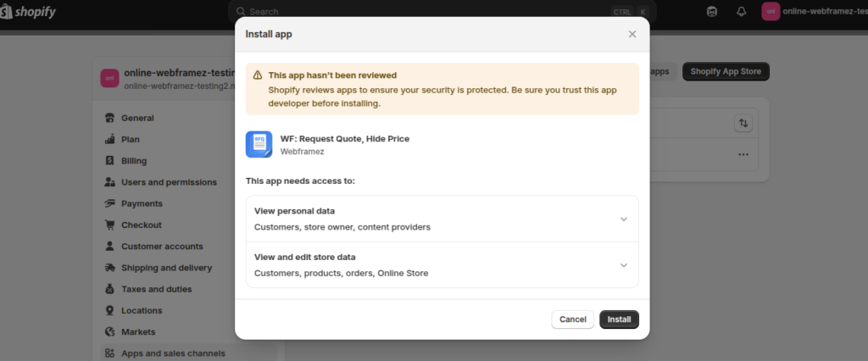Viewport: 868px width, 361px height.
Task: Click the Locations pin icon
Action: pyautogui.click(x=109, y=311)
